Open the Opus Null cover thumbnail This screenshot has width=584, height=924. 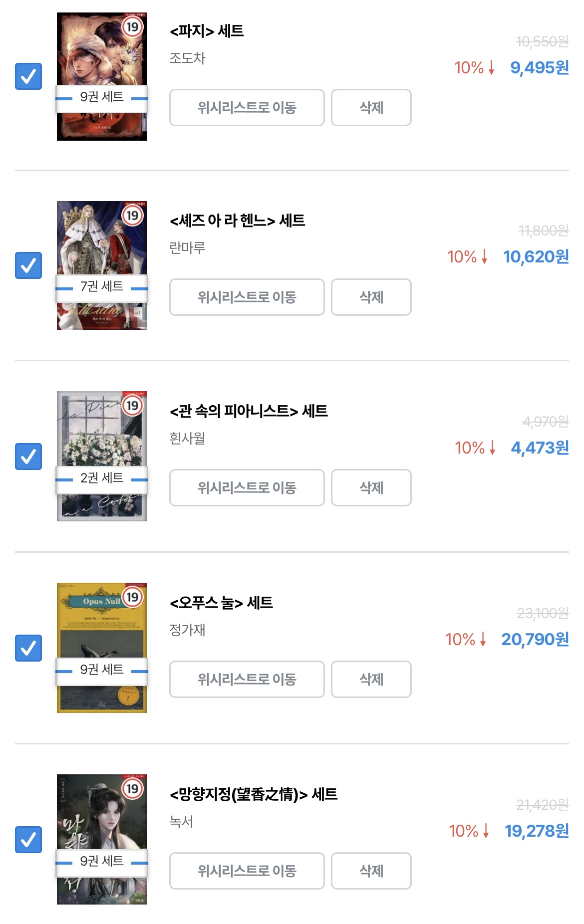point(102,648)
